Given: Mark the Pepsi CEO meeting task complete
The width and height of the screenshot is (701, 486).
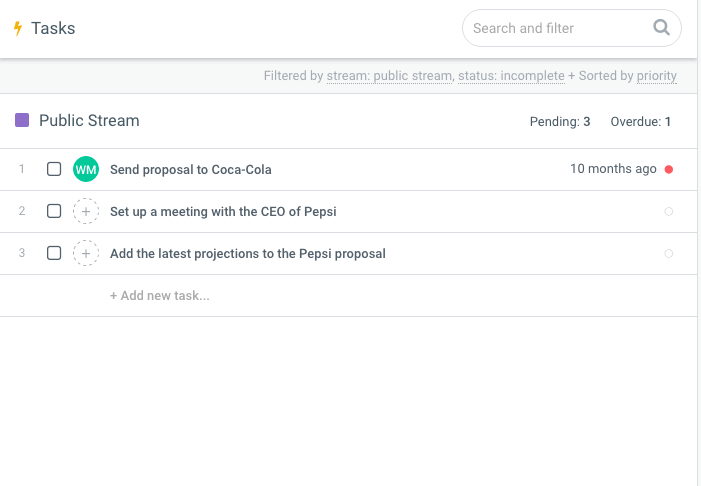Looking at the screenshot, I should 54,211.
